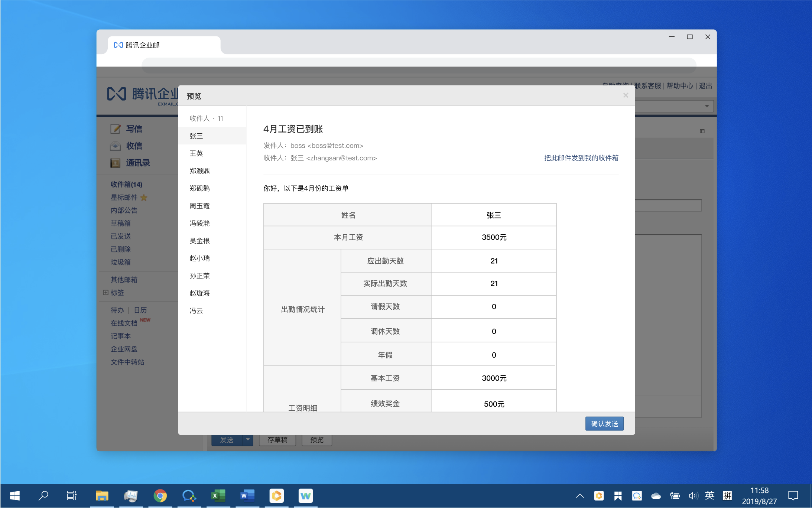Toggle the 拼 input method indicator
812x508 pixels.
(x=727, y=496)
